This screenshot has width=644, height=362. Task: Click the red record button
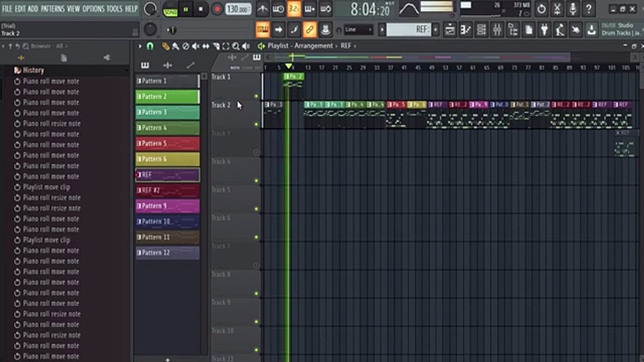click(217, 9)
